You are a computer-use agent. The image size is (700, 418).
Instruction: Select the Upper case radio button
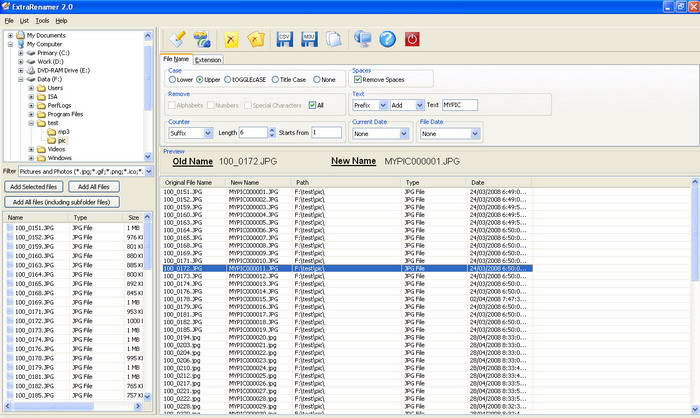(200, 79)
